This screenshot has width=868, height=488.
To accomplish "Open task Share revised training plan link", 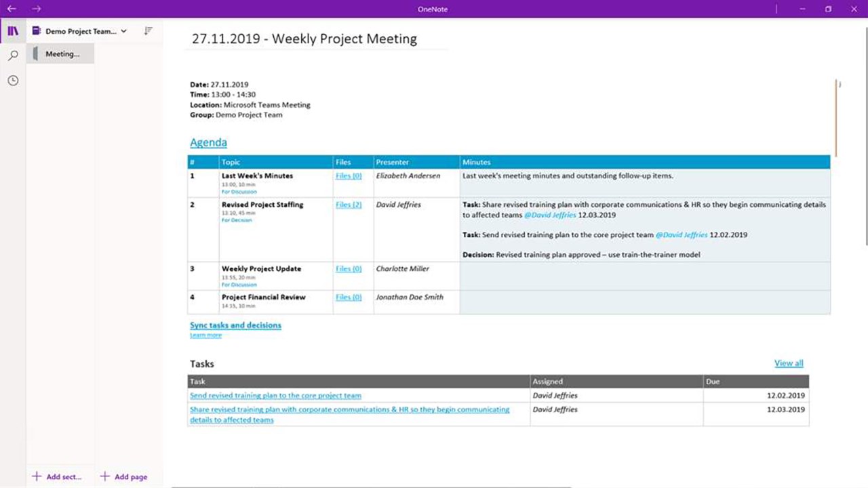I will (x=349, y=415).
